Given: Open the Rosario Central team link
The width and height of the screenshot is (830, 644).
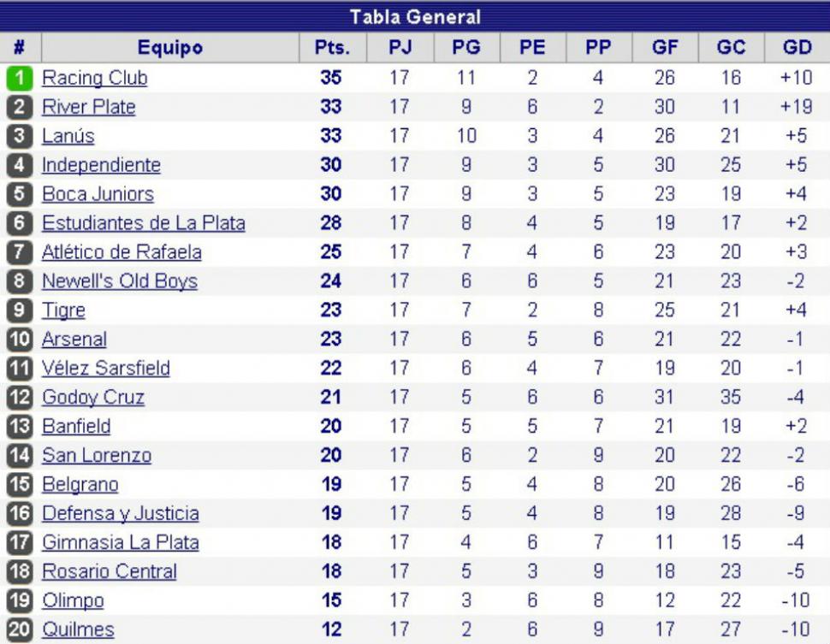Looking at the screenshot, I should (110, 571).
